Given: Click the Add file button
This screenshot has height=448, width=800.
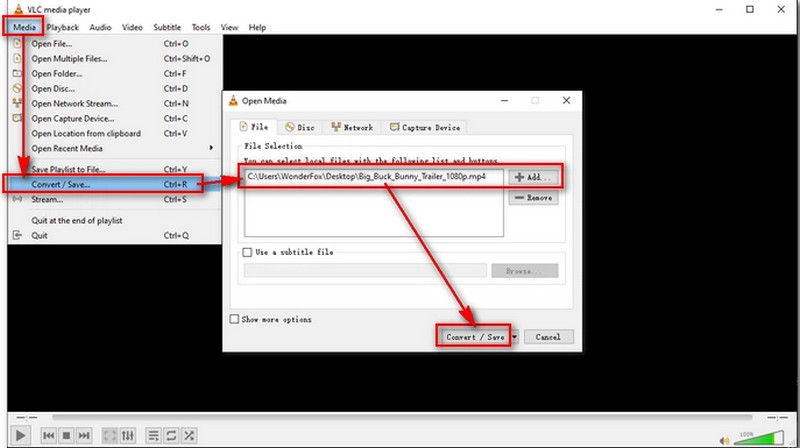Looking at the screenshot, I should [x=532, y=176].
